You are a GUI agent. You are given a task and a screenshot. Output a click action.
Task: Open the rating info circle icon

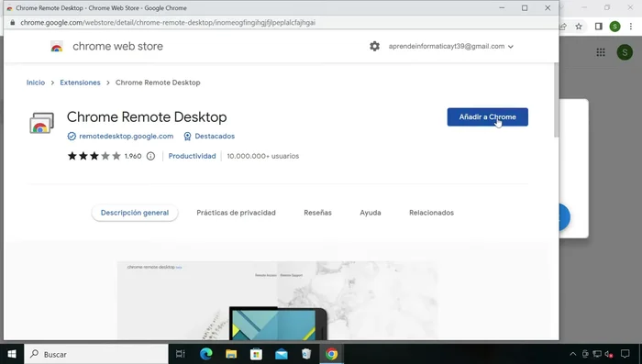150,156
